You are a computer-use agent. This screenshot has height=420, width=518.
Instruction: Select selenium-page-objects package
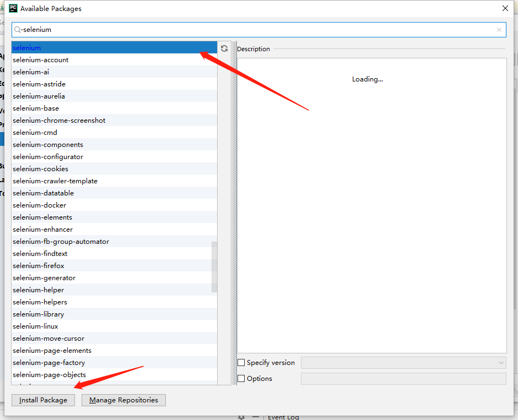tap(114, 375)
